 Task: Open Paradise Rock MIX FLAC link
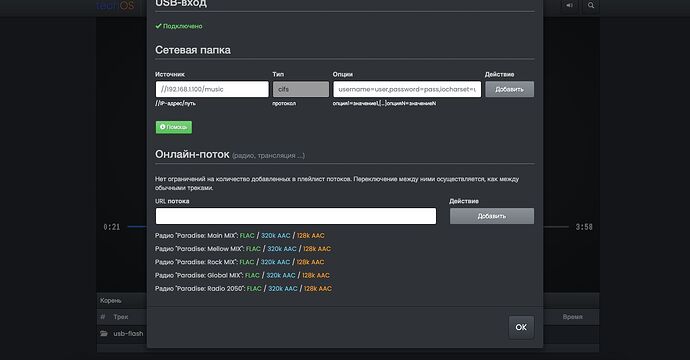[247, 262]
